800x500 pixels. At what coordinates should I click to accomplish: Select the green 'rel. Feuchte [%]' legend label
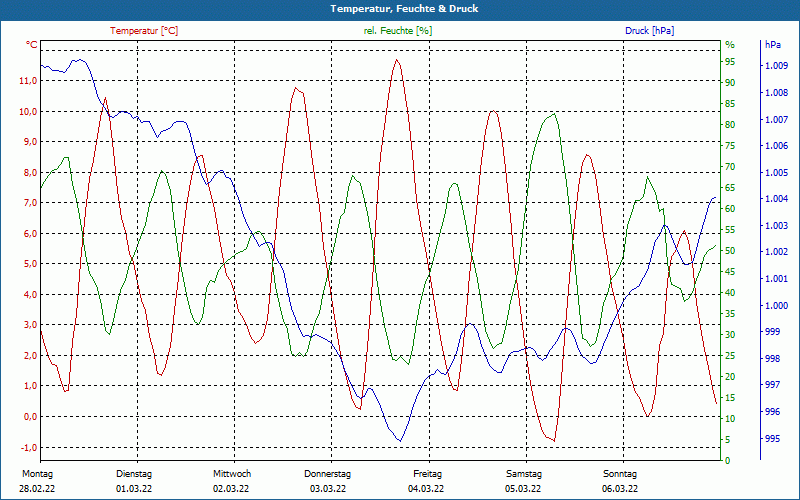[397, 31]
